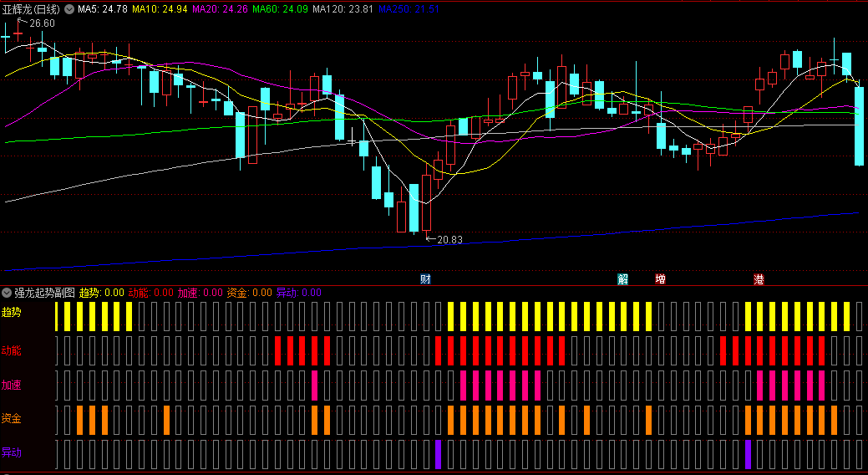The width and height of the screenshot is (868, 475).
Task: Open the dropdown icon beside 亚辉龙(日线) title
Action: click(x=69, y=9)
